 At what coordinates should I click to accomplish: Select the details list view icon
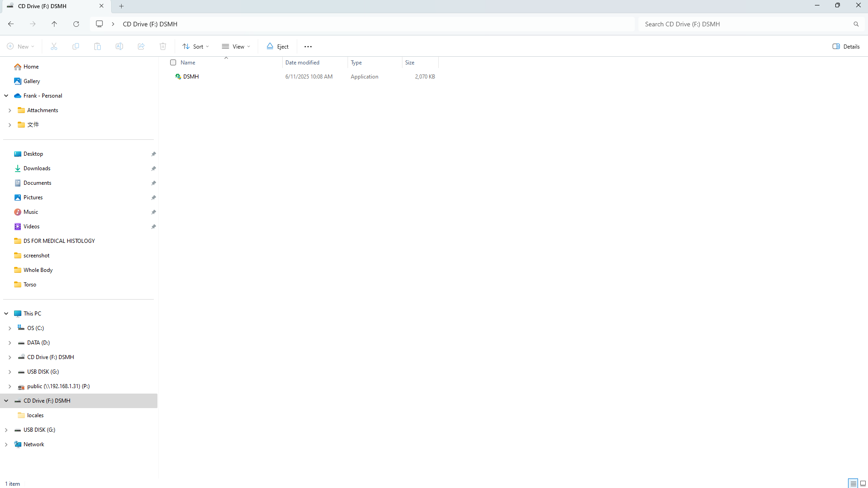coord(853,483)
